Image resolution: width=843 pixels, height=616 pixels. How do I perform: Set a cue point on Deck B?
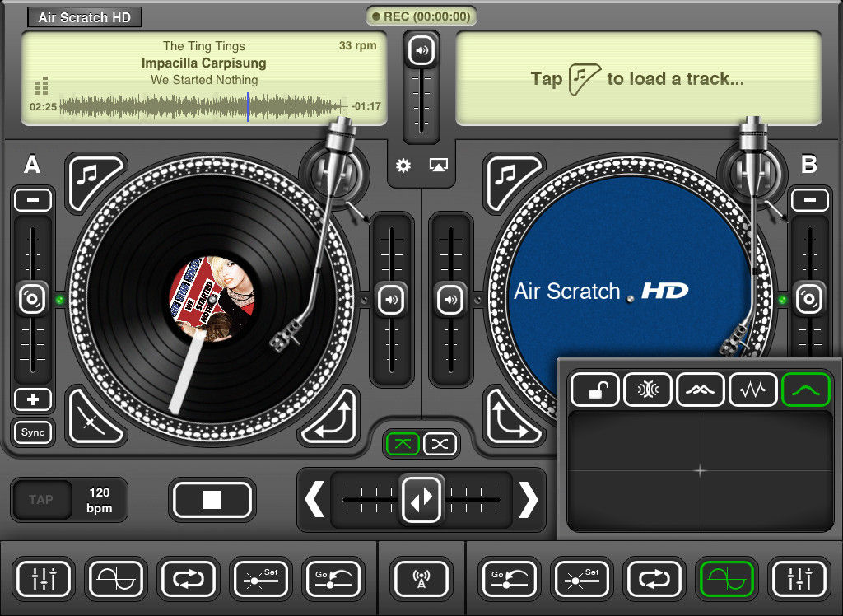tap(582, 578)
